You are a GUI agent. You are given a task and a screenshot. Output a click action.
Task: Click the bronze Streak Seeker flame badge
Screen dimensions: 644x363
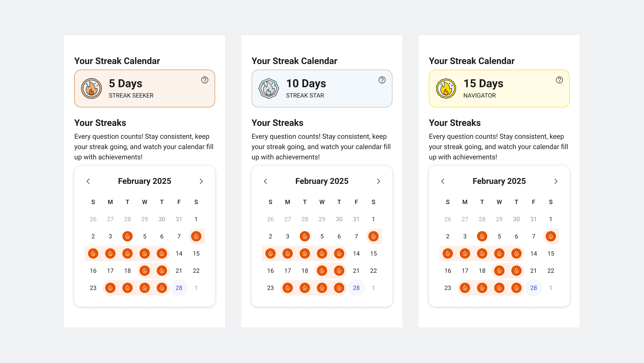[x=91, y=88]
